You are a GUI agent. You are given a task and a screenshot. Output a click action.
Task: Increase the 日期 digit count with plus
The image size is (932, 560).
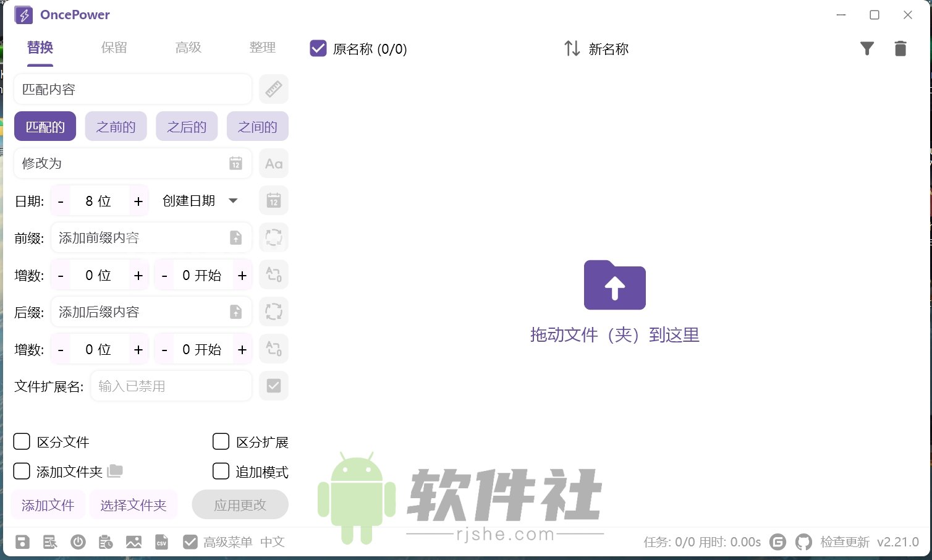click(x=138, y=201)
